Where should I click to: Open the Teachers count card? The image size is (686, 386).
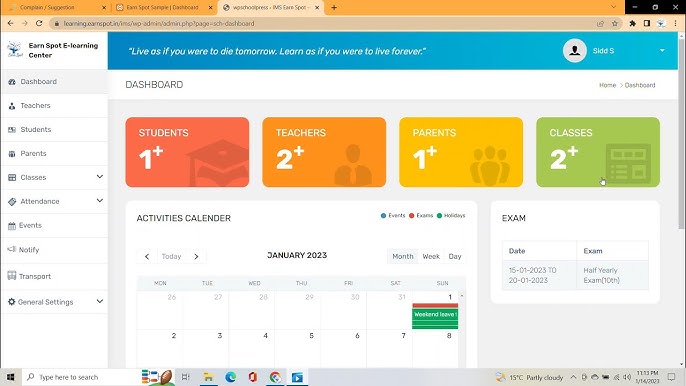[324, 152]
